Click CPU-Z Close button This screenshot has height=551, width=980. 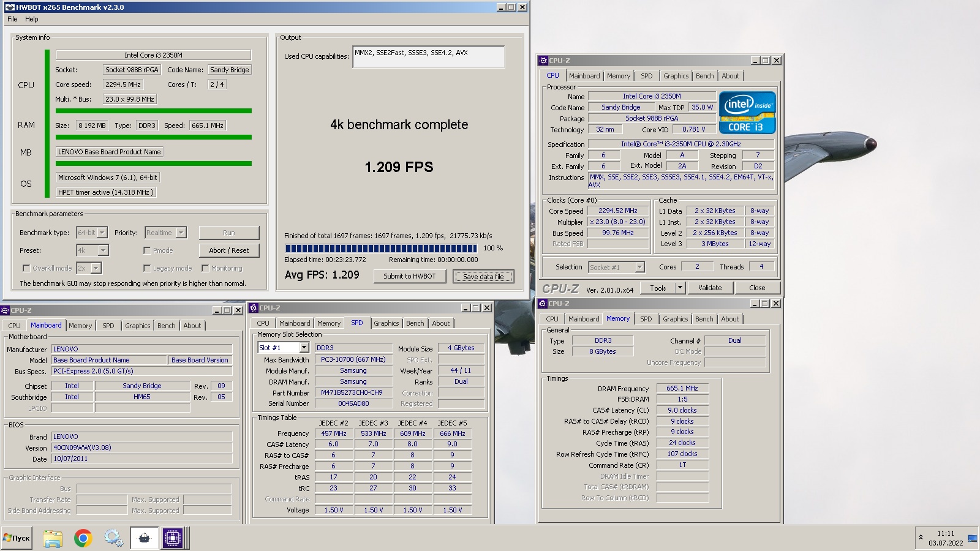[757, 288]
